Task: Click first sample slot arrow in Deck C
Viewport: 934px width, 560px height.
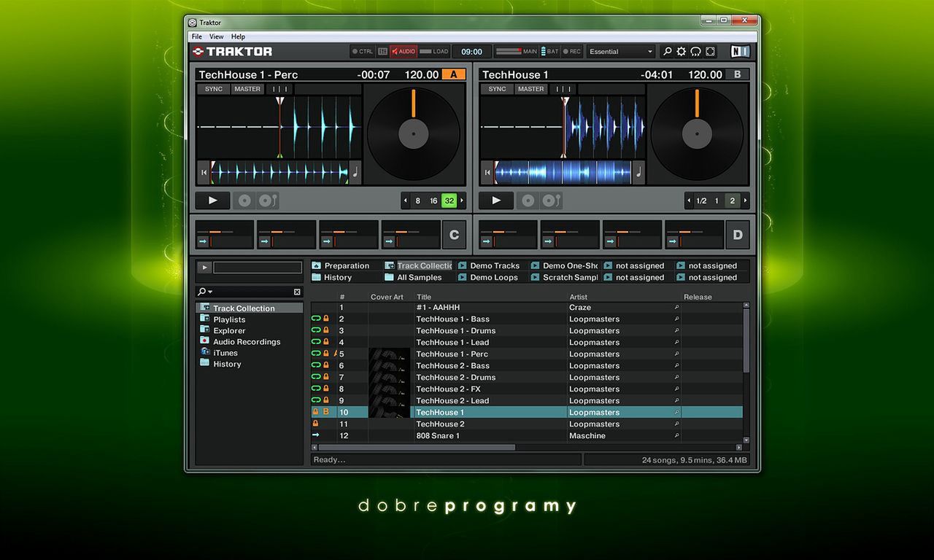Action: [x=203, y=241]
